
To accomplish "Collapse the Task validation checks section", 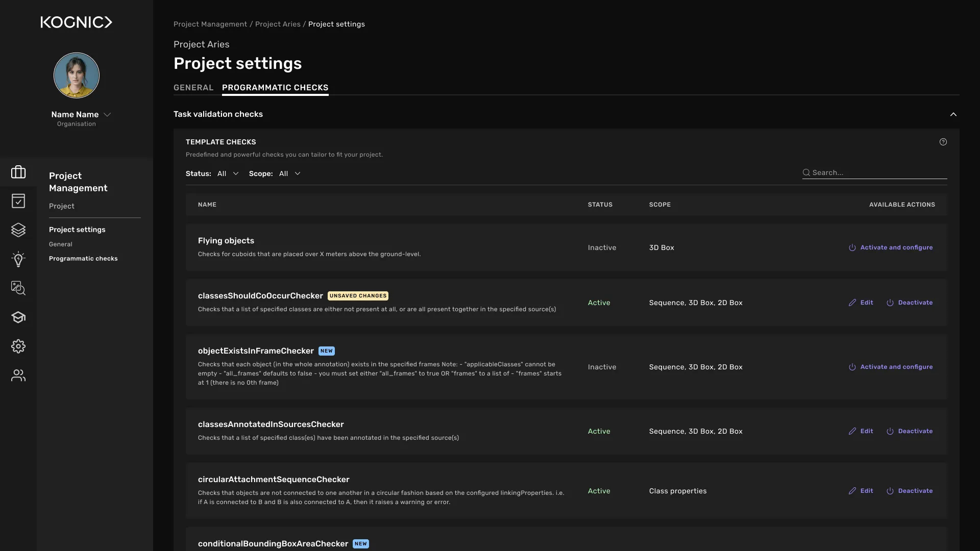I will click(x=953, y=114).
